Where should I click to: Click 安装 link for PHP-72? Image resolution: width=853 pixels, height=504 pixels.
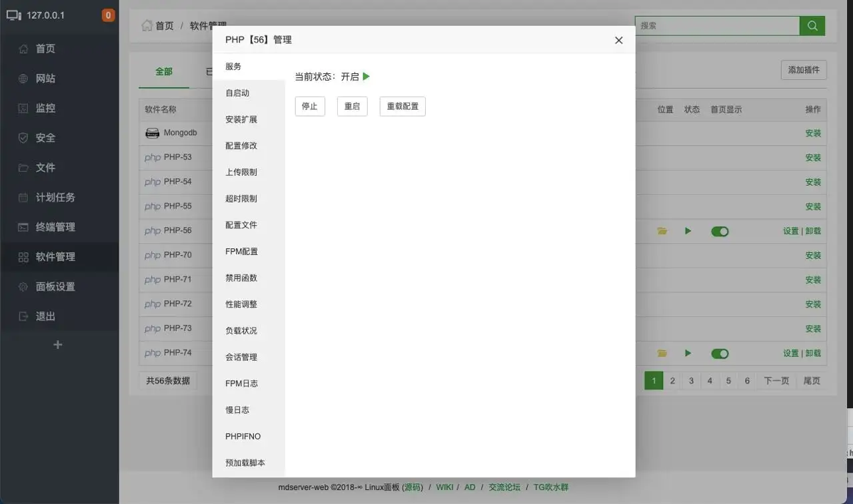[x=813, y=304]
